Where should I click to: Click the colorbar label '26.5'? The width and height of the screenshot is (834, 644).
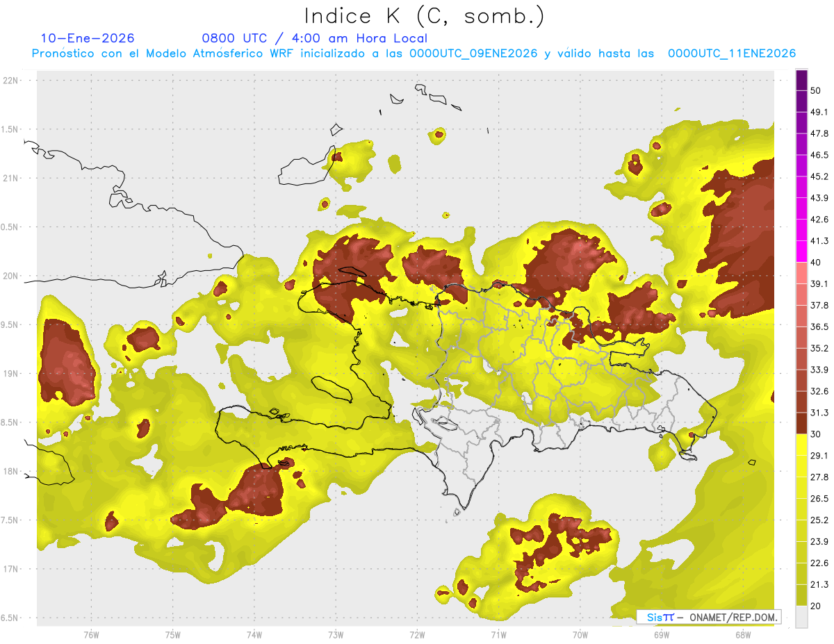(x=819, y=499)
